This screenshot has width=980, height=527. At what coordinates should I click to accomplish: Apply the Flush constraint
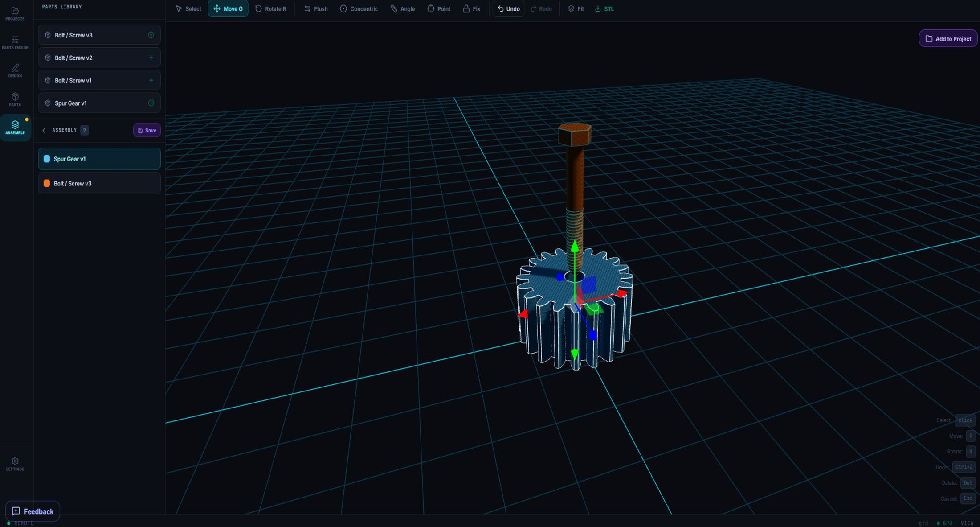(x=316, y=9)
